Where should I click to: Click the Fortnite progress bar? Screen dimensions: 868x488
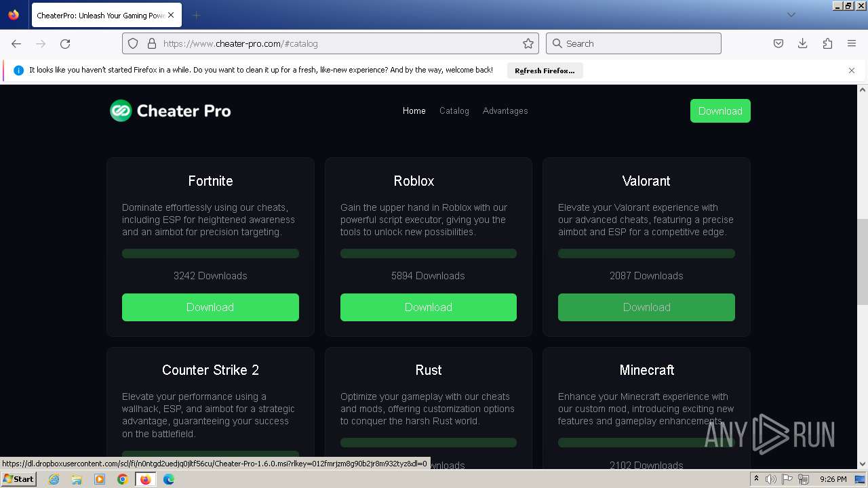coord(210,253)
